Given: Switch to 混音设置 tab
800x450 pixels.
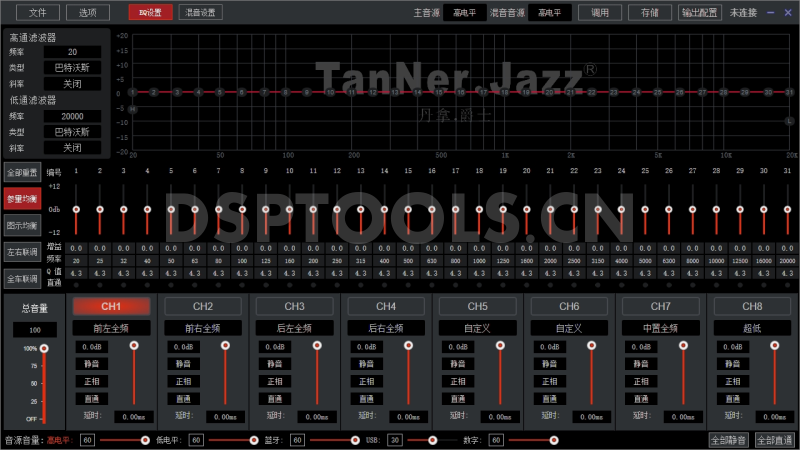Looking at the screenshot, I should [200, 13].
